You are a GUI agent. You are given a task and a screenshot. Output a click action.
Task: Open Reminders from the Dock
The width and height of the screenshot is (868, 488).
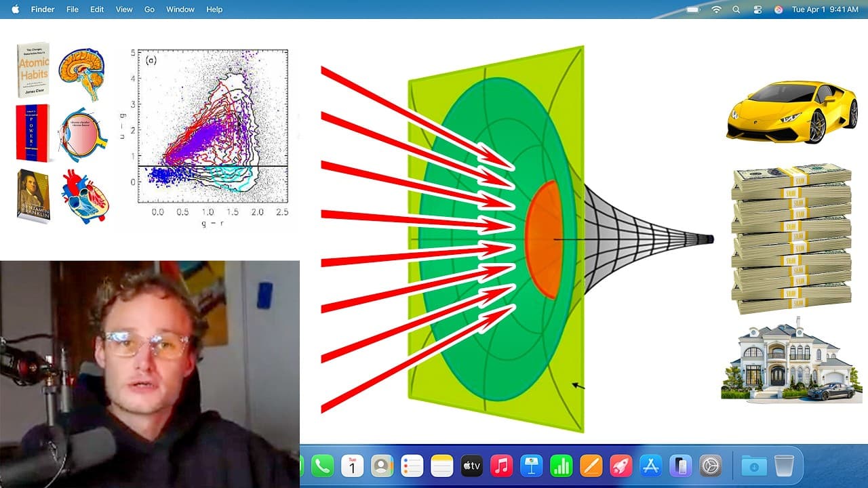412,466
